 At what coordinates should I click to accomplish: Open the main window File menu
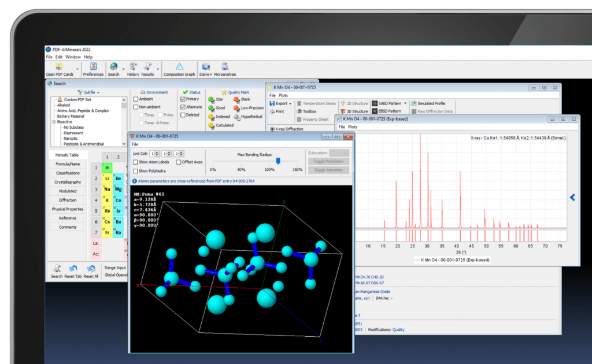[x=49, y=57]
